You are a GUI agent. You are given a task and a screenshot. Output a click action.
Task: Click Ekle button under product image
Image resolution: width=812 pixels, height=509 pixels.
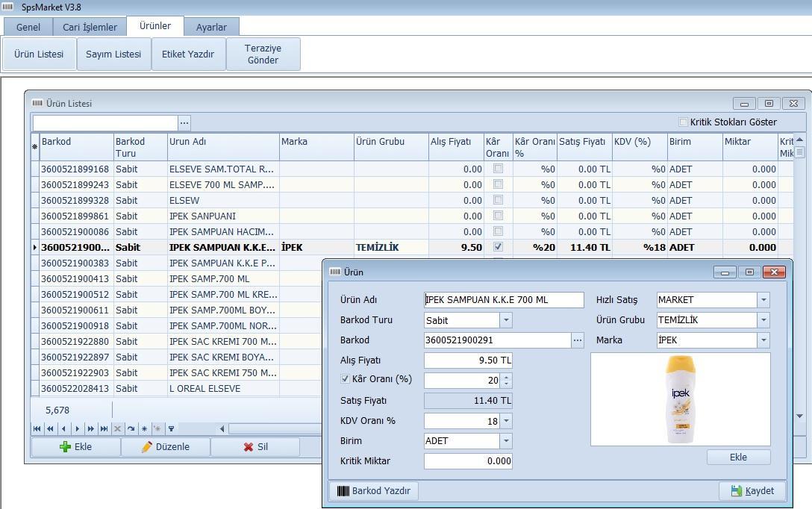tap(738, 458)
